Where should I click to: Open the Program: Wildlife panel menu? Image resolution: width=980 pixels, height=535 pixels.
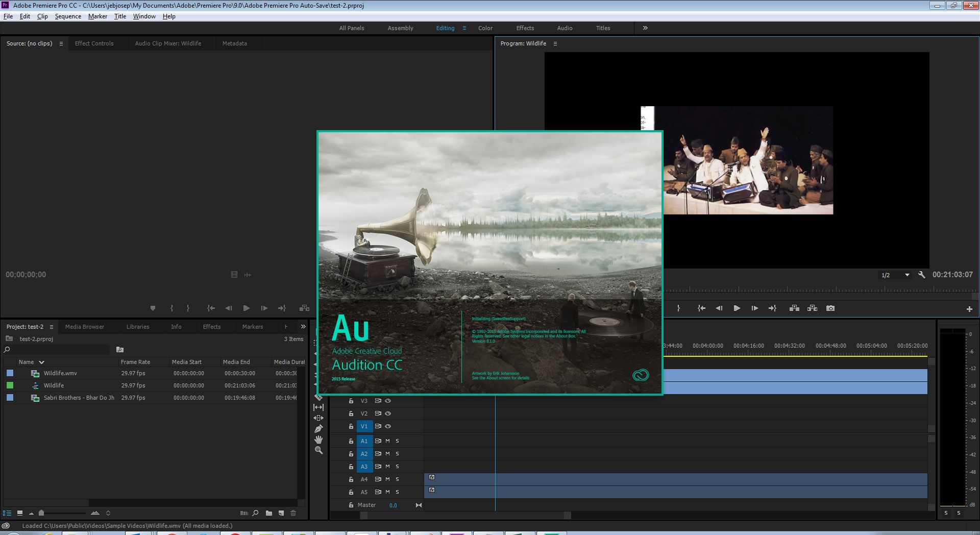pyautogui.click(x=555, y=43)
